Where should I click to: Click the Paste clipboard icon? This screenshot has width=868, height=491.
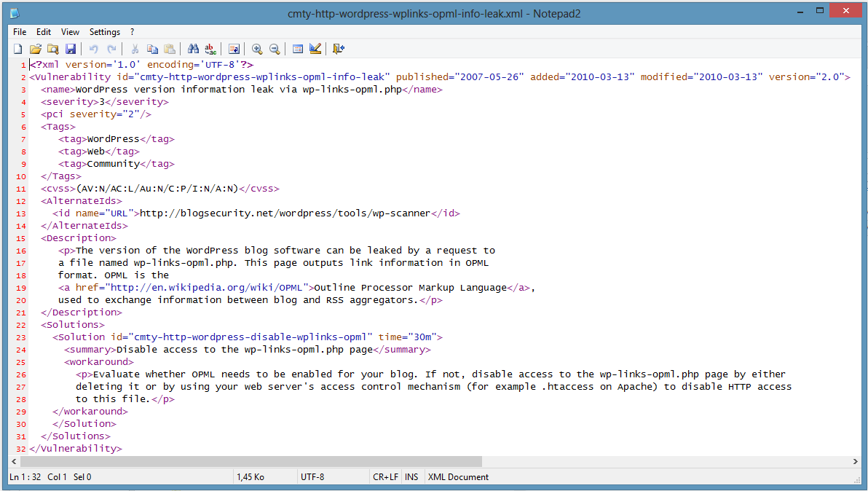pyautogui.click(x=170, y=49)
